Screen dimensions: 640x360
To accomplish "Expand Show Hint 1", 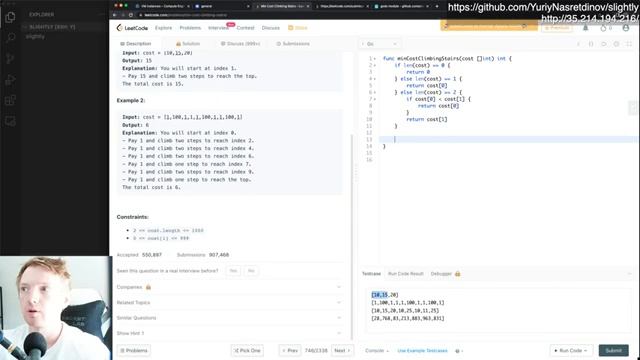I will click(x=229, y=333).
